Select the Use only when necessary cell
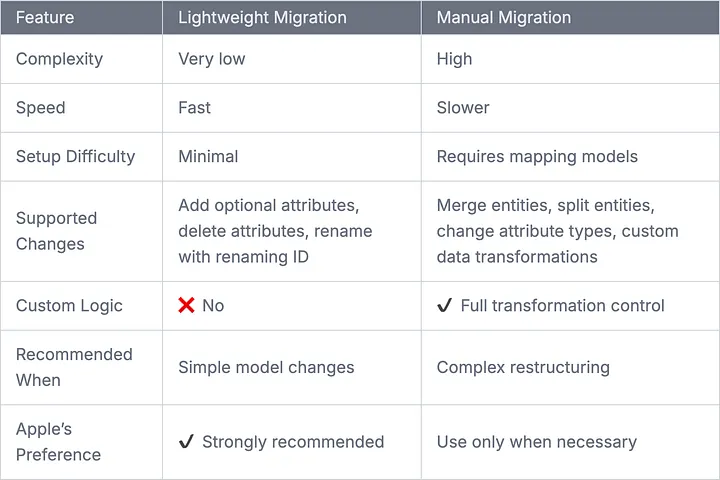This screenshot has height=480, width=720. tap(537, 441)
